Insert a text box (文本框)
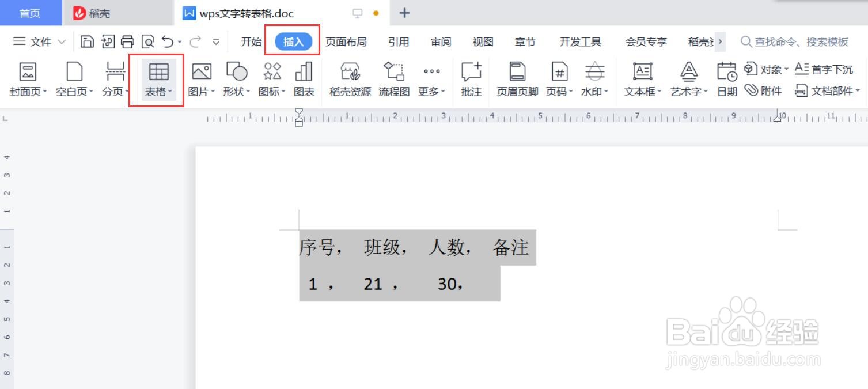 coord(643,79)
